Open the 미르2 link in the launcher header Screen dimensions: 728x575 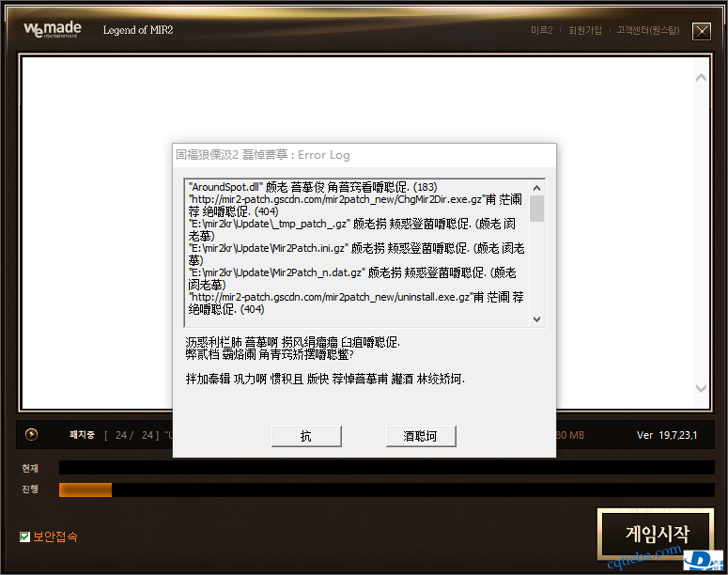(542, 30)
